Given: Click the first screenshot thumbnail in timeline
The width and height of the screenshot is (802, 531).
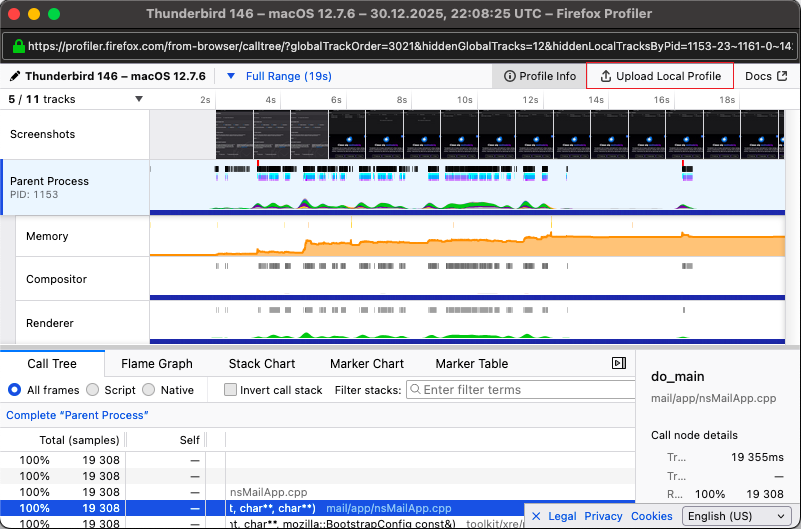Looking at the screenshot, I should click(x=234, y=135).
